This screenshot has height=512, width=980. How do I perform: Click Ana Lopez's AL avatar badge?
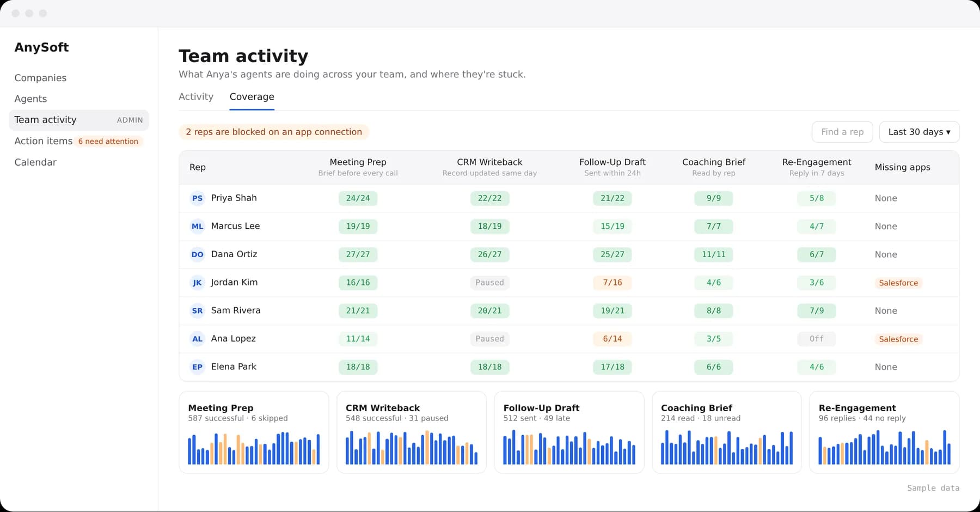click(x=197, y=339)
